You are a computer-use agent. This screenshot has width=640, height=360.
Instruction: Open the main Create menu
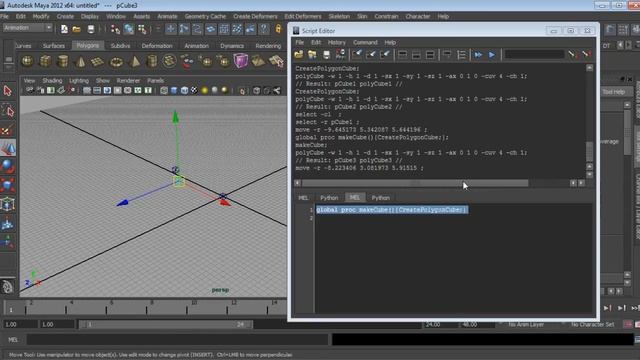(x=65, y=16)
